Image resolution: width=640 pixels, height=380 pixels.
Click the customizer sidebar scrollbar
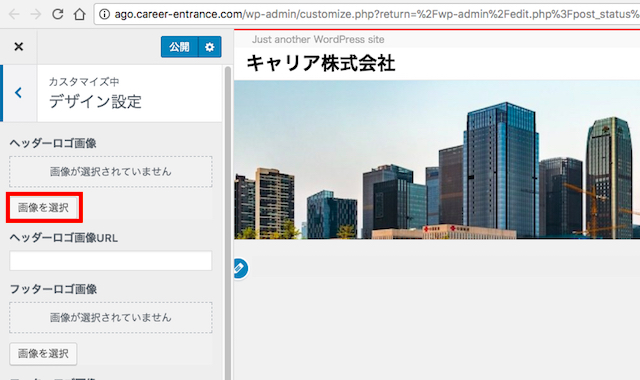[x=228, y=222]
